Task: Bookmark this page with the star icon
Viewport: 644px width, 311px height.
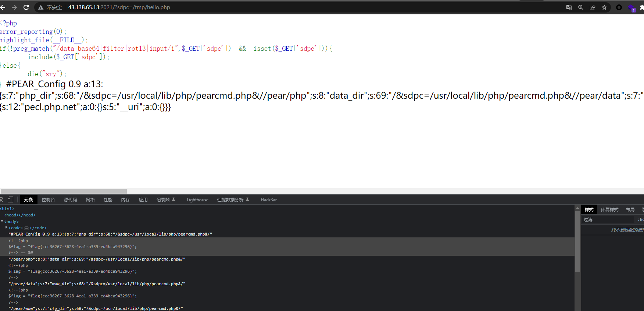Action: point(604,7)
